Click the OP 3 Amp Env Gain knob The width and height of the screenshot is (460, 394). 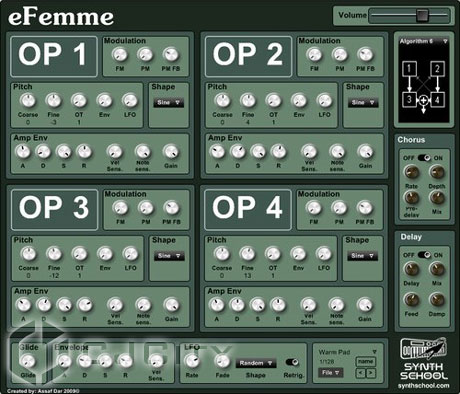(171, 305)
